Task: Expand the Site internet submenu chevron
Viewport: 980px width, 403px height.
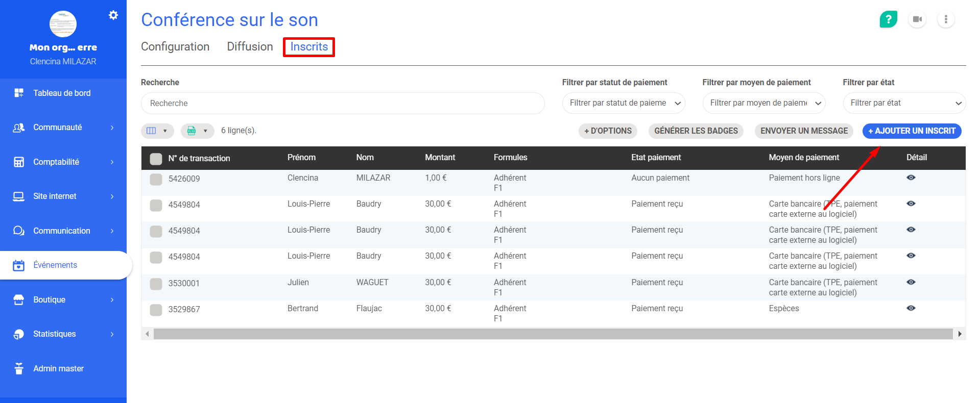Action: (112, 196)
